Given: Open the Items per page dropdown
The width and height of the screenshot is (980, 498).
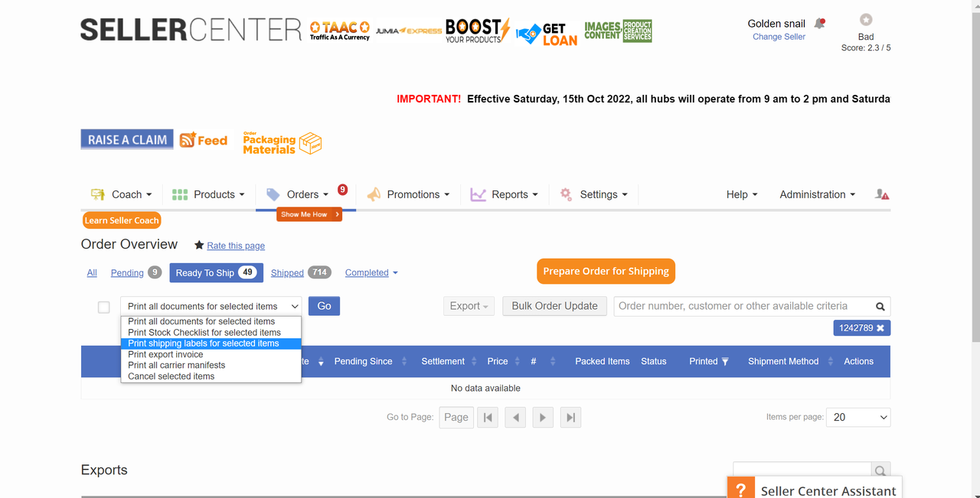Looking at the screenshot, I should click(x=858, y=417).
